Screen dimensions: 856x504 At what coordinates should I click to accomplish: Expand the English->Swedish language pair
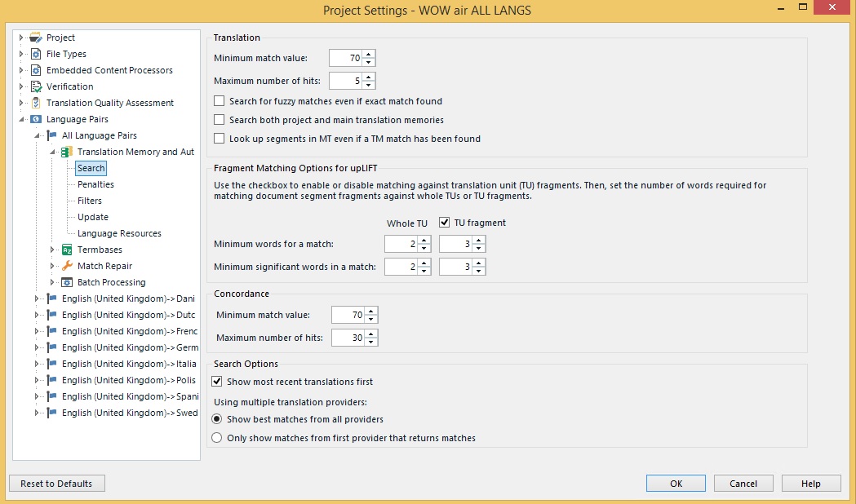coord(37,413)
